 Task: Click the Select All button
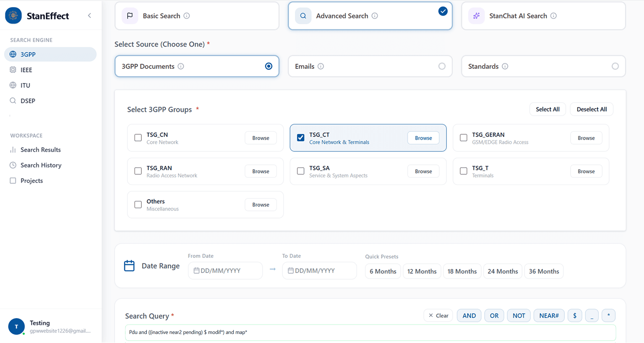coord(548,109)
